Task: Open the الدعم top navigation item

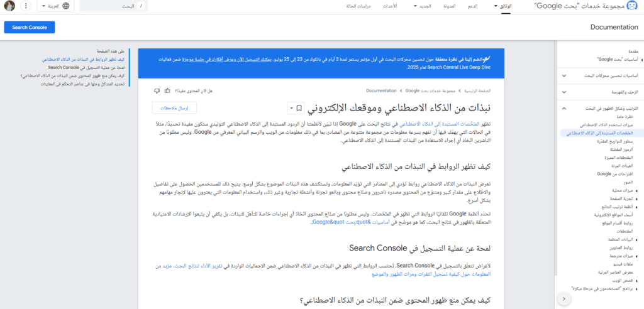Action: [x=472, y=6]
